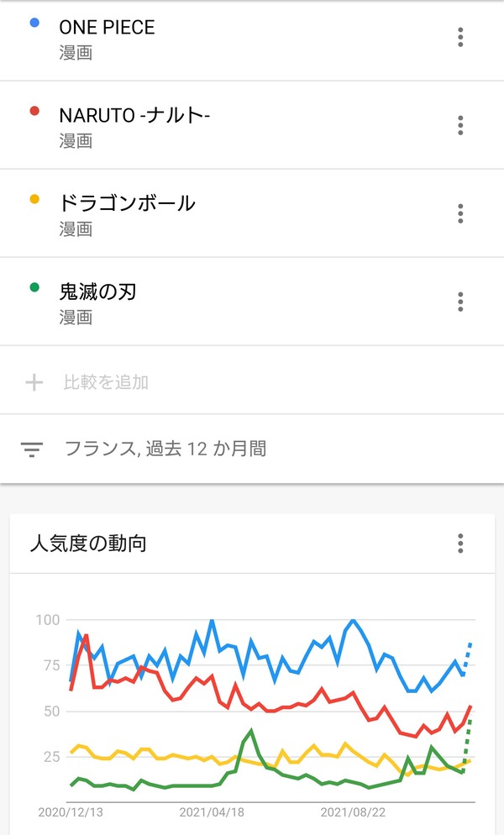Image resolution: width=504 pixels, height=835 pixels.
Task: Open the 人気度の動向 chart options menu
Action: [x=460, y=544]
